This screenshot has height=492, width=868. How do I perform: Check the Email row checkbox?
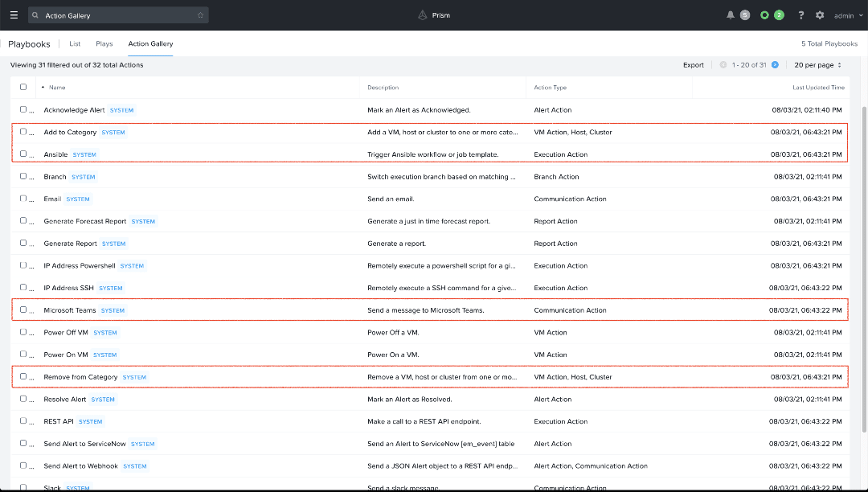point(23,198)
